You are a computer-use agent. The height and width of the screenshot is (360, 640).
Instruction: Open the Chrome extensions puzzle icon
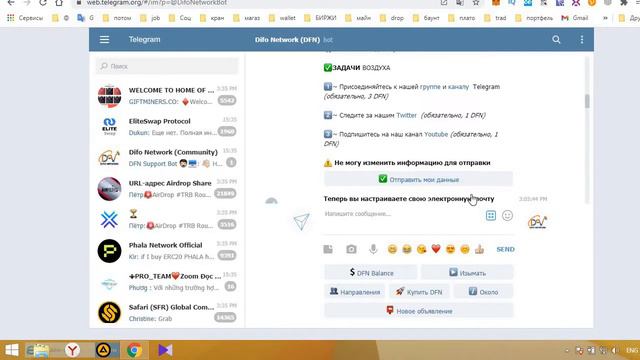[x=623, y=3]
